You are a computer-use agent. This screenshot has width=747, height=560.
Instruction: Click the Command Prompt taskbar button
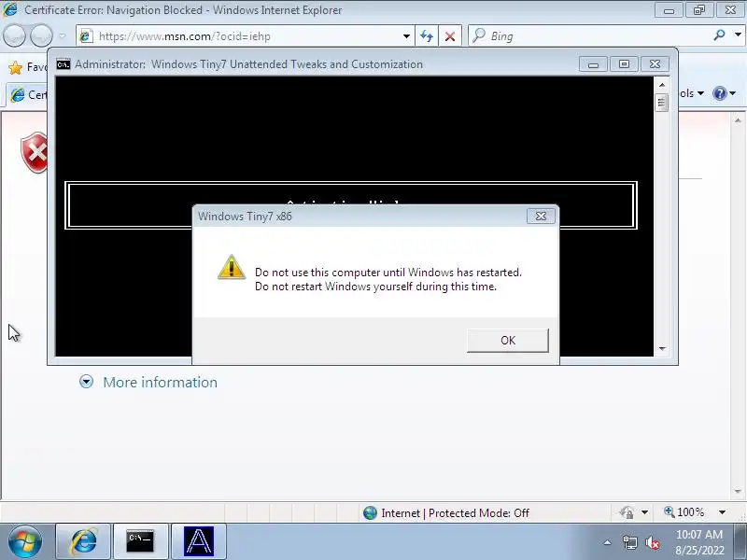click(141, 542)
